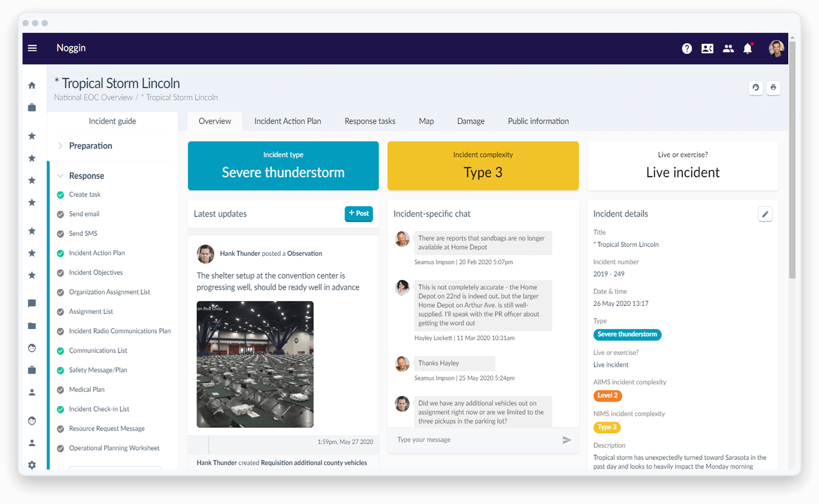Edit incident details with pencil icon
Viewport: 819px width, 504px height.
pyautogui.click(x=765, y=214)
